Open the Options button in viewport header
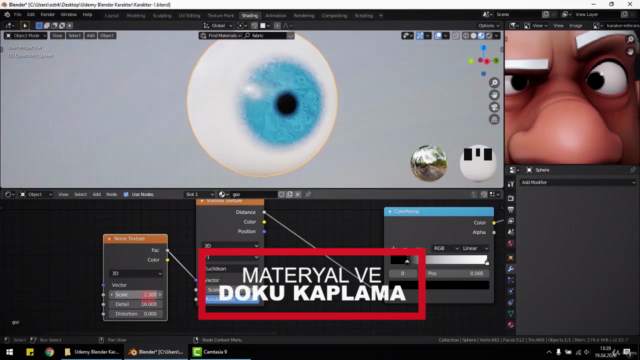The width and height of the screenshot is (640, 360). pos(488,26)
